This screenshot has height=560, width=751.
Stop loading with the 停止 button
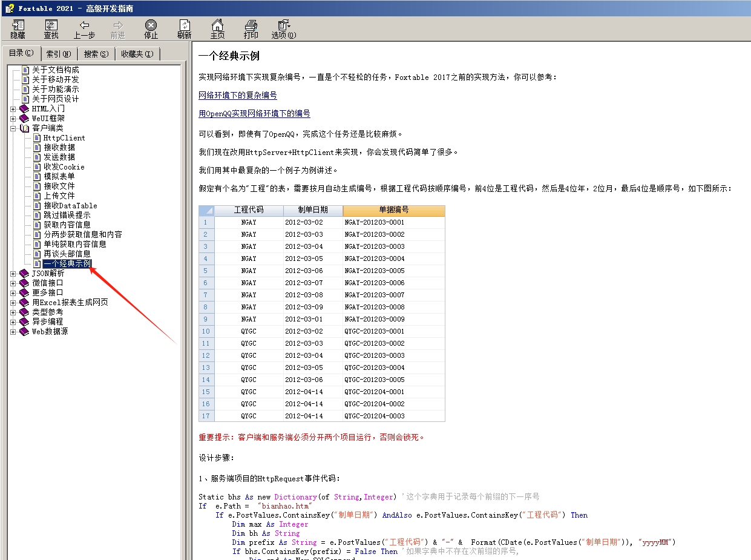click(x=151, y=29)
